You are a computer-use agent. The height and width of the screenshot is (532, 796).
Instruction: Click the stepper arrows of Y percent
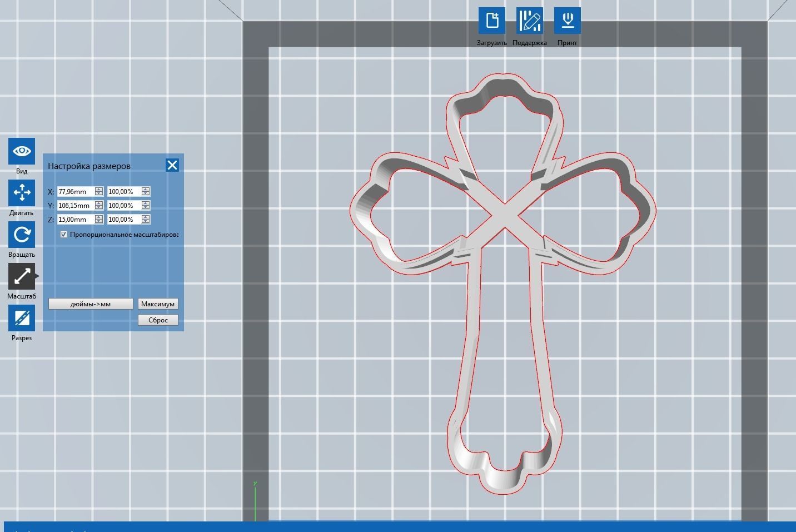tap(146, 206)
